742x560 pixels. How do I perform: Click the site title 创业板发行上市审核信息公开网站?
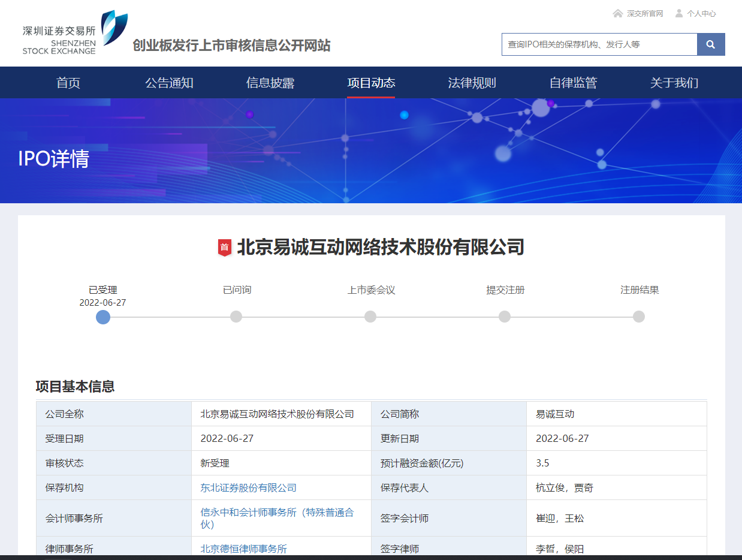pos(231,46)
